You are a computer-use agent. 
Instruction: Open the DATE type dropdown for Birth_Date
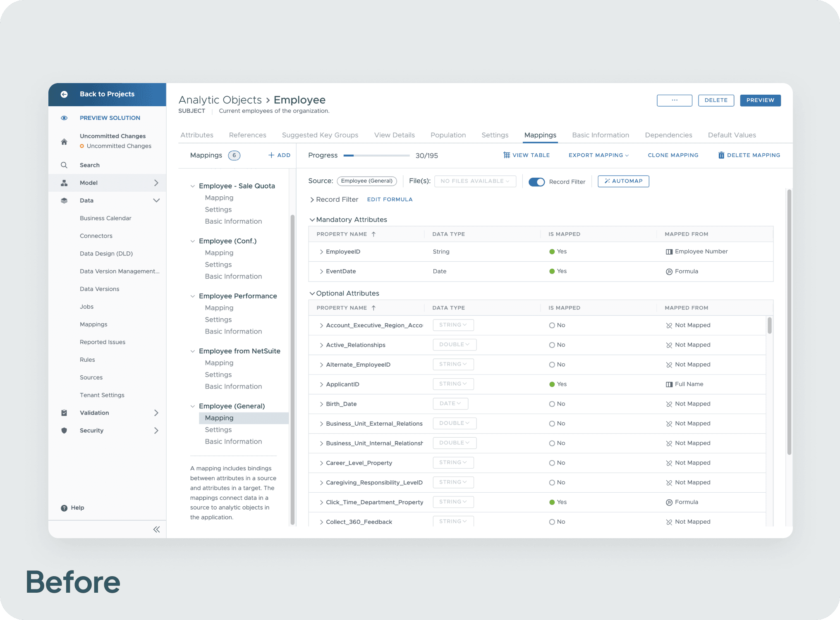pyautogui.click(x=450, y=403)
